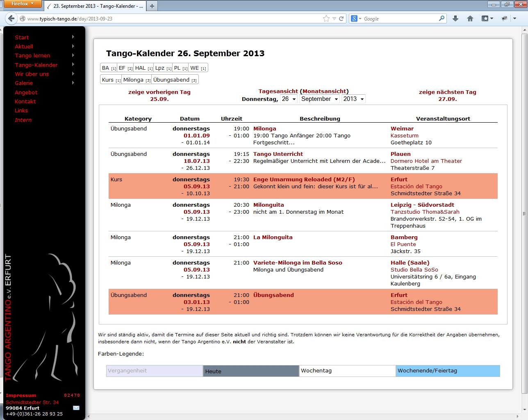Screen dimensions: 528x420
Task: Click the magnifier icon in Google search box
Action: tap(442, 18)
